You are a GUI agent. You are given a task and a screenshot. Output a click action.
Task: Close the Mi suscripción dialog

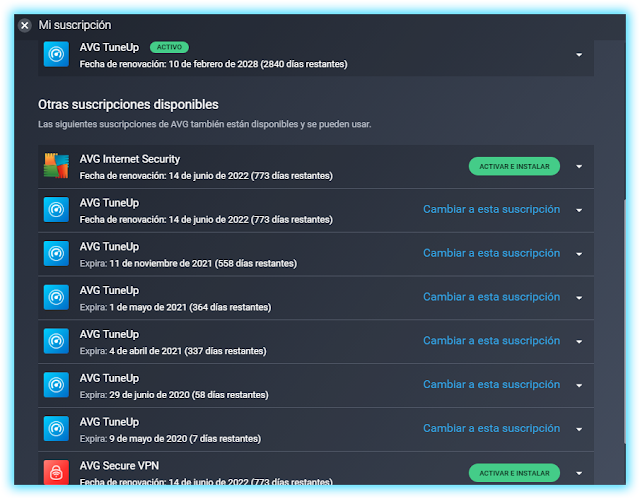click(24, 25)
